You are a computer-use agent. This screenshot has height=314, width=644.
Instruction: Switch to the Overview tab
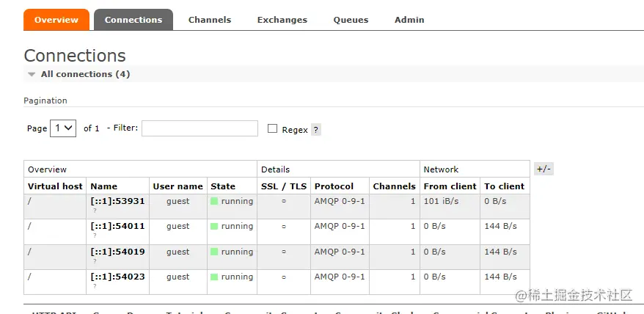(x=56, y=20)
